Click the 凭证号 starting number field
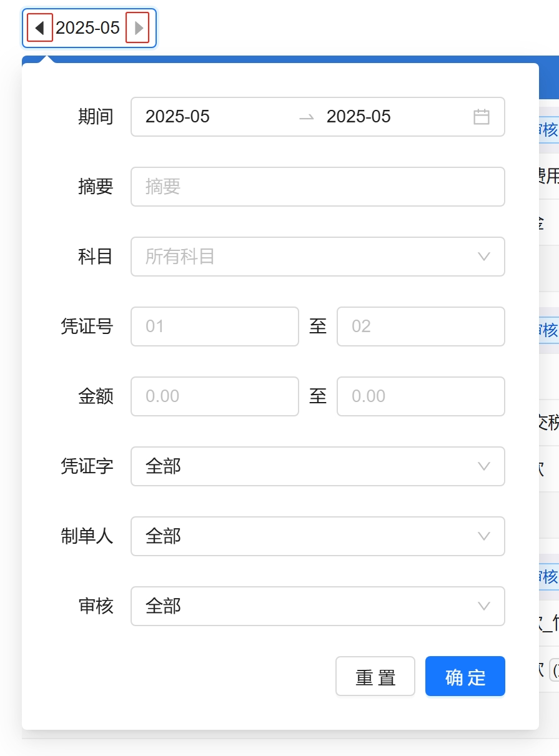Screen dimensions: 559x756 (x=214, y=326)
